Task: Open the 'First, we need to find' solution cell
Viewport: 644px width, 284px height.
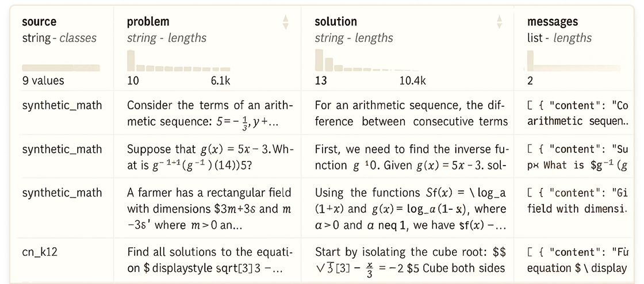Action: click(x=411, y=157)
